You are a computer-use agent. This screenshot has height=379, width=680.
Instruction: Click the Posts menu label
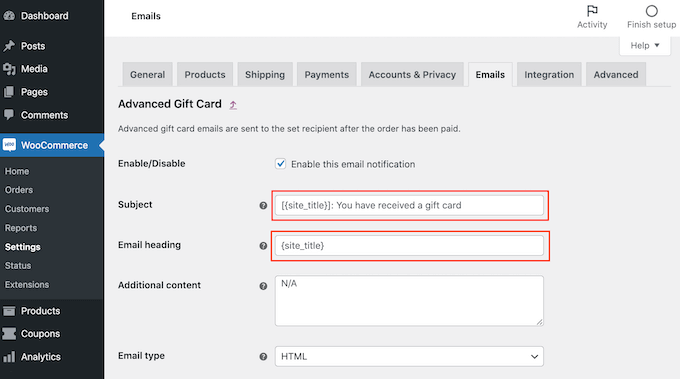pyautogui.click(x=33, y=46)
